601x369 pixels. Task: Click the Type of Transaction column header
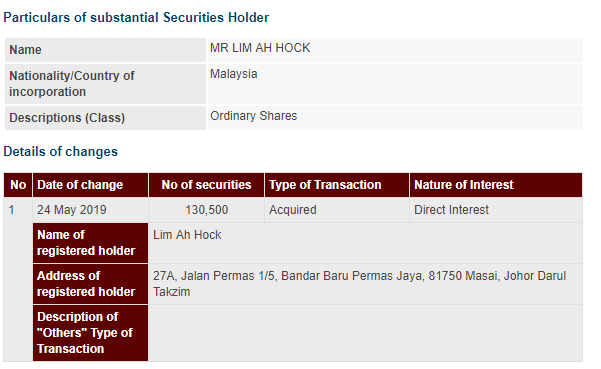[337, 185]
